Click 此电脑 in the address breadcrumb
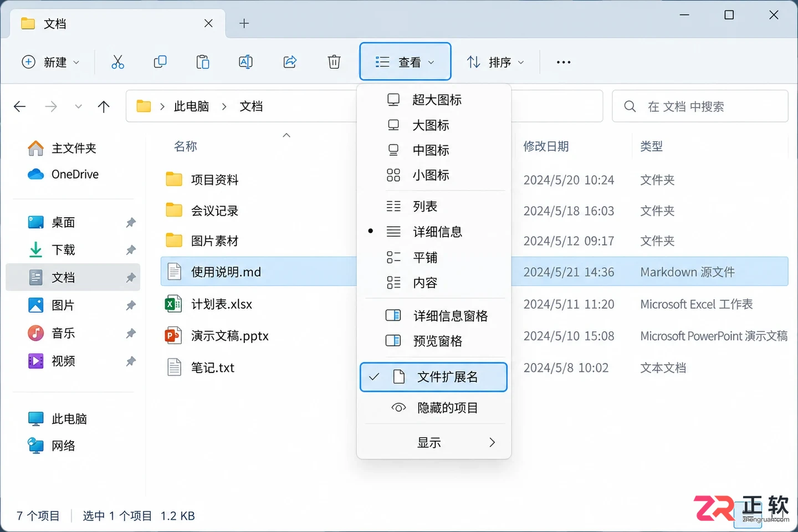The image size is (798, 532). [x=192, y=106]
